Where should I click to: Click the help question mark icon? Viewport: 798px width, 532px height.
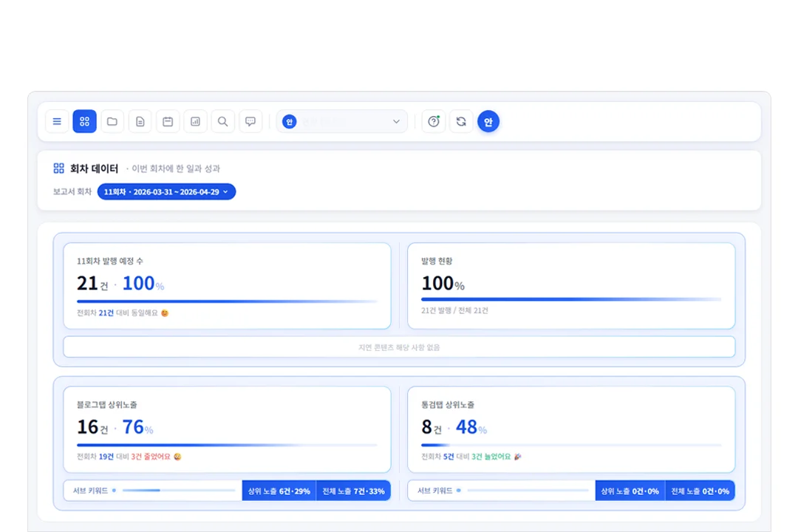click(x=434, y=122)
